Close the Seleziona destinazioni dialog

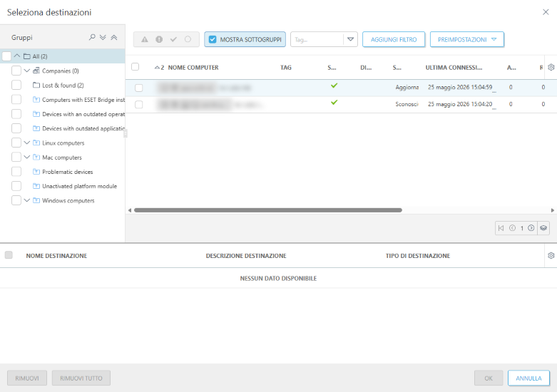tap(546, 12)
